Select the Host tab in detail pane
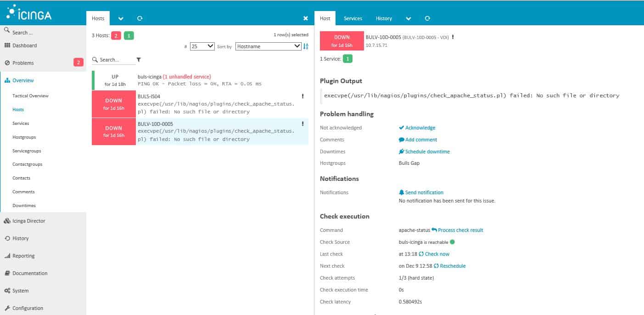 click(x=325, y=18)
